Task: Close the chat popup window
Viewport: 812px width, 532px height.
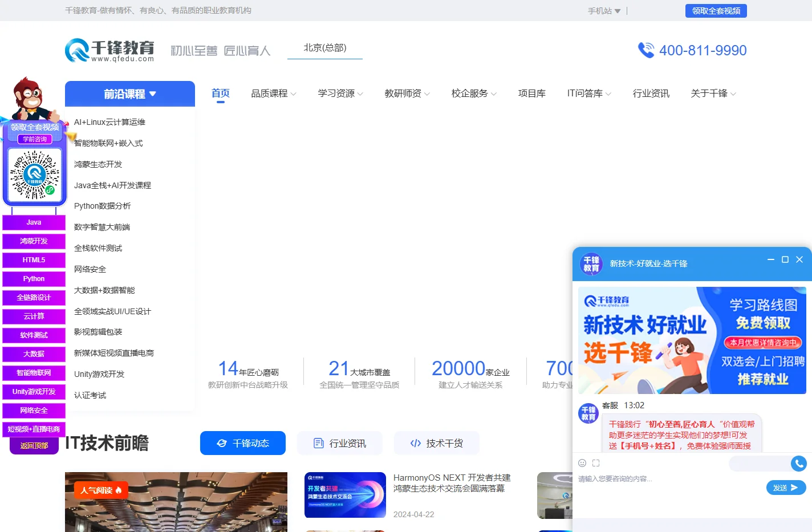Action: coord(799,259)
